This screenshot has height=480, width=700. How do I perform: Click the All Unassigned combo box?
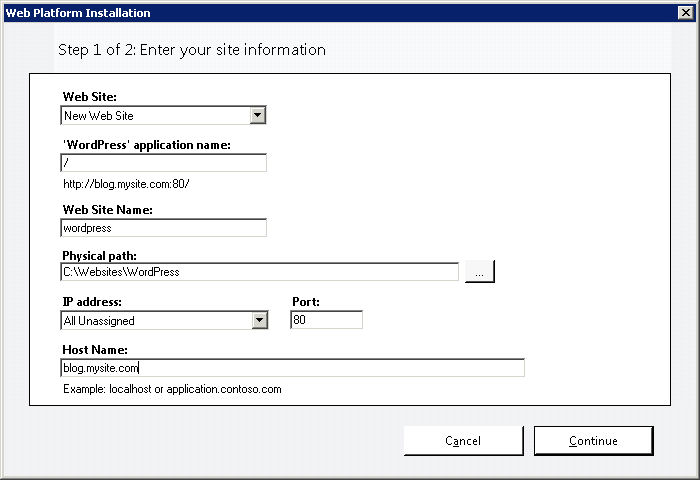[x=164, y=320]
